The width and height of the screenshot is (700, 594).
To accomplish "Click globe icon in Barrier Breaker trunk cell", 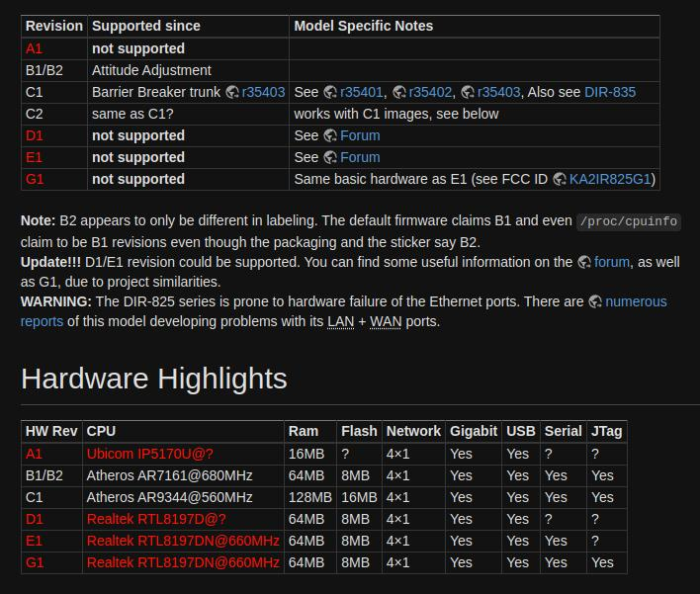I will (x=232, y=92).
